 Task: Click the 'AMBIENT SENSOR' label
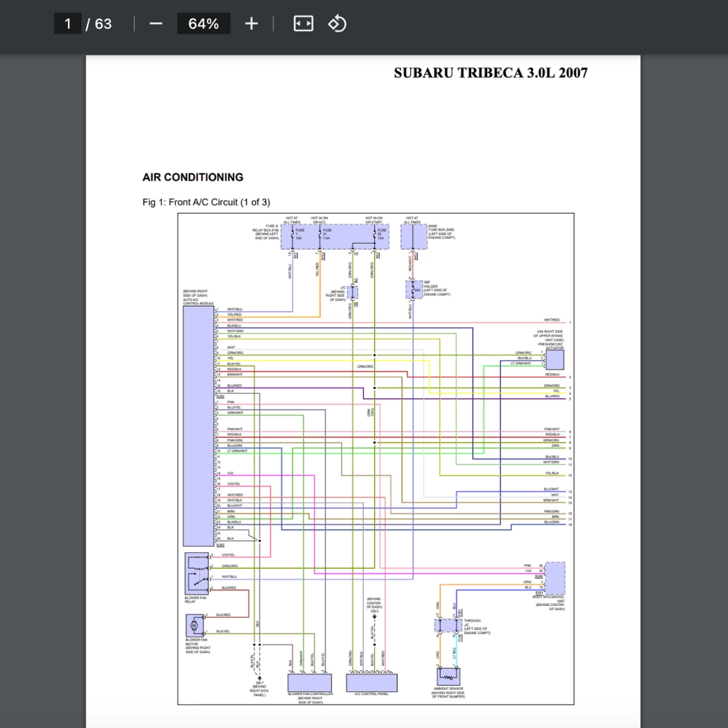pos(448,688)
